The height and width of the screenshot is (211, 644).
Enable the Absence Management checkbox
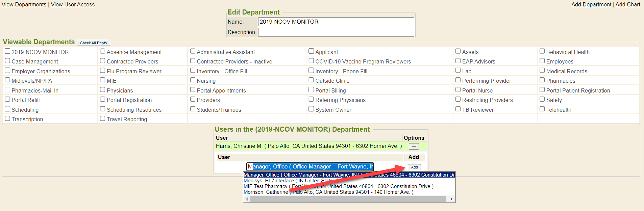103,51
